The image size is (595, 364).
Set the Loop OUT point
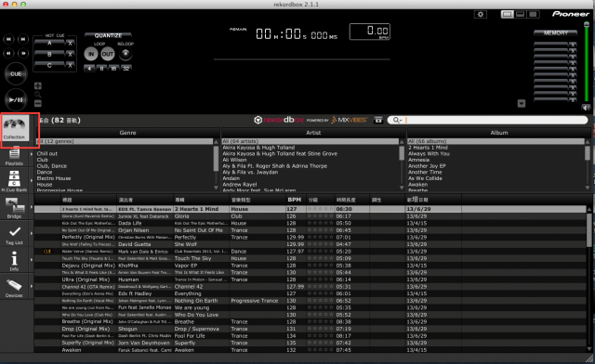click(108, 54)
